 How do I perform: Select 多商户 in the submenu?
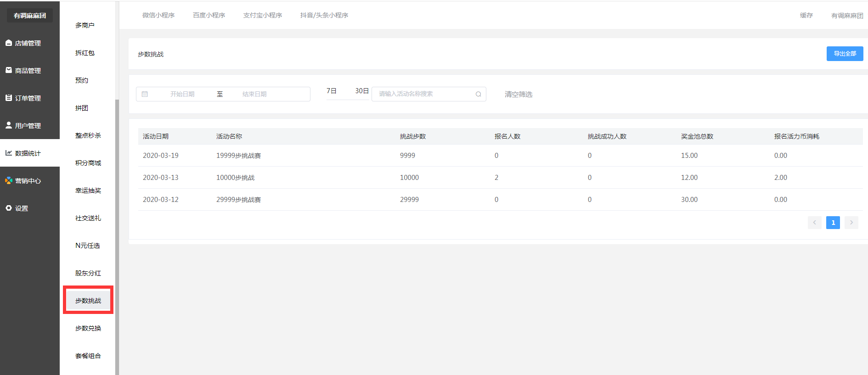coord(85,25)
